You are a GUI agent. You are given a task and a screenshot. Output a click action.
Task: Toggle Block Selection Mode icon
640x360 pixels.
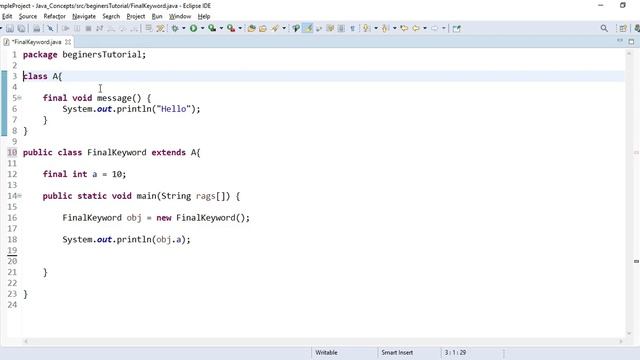(x=342, y=29)
